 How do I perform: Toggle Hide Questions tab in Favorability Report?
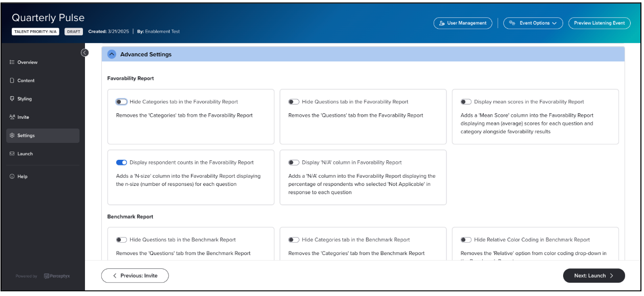293,102
